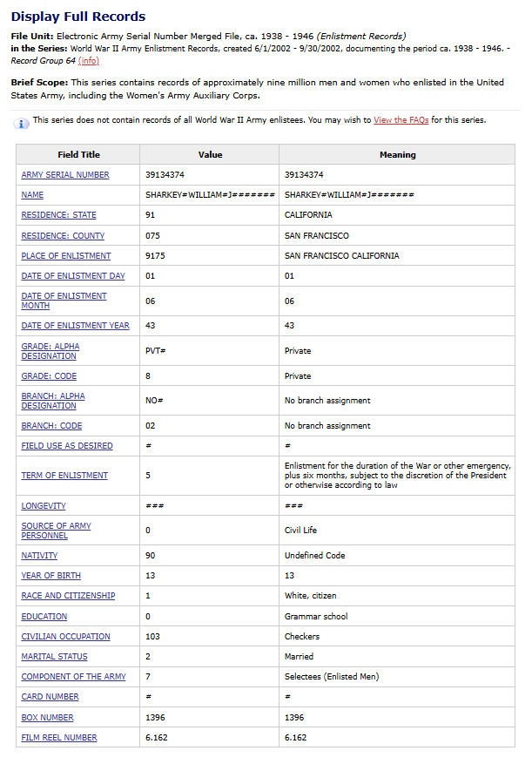Viewport: 532px width, 764px height.
Task: Open the BRANCH: CODE field link
Action: coord(51,425)
